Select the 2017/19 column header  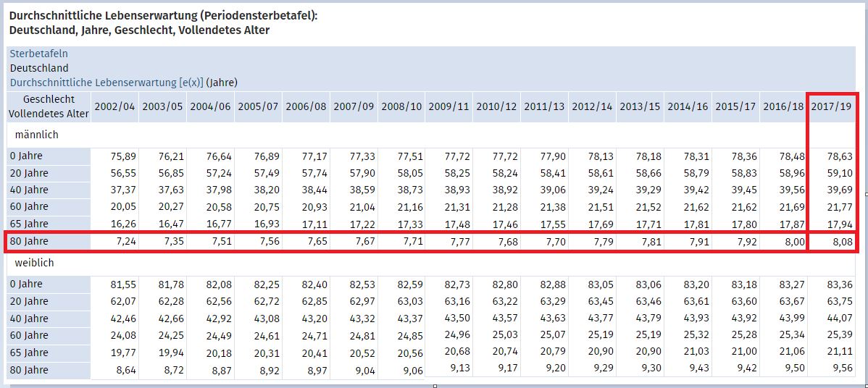tap(831, 106)
